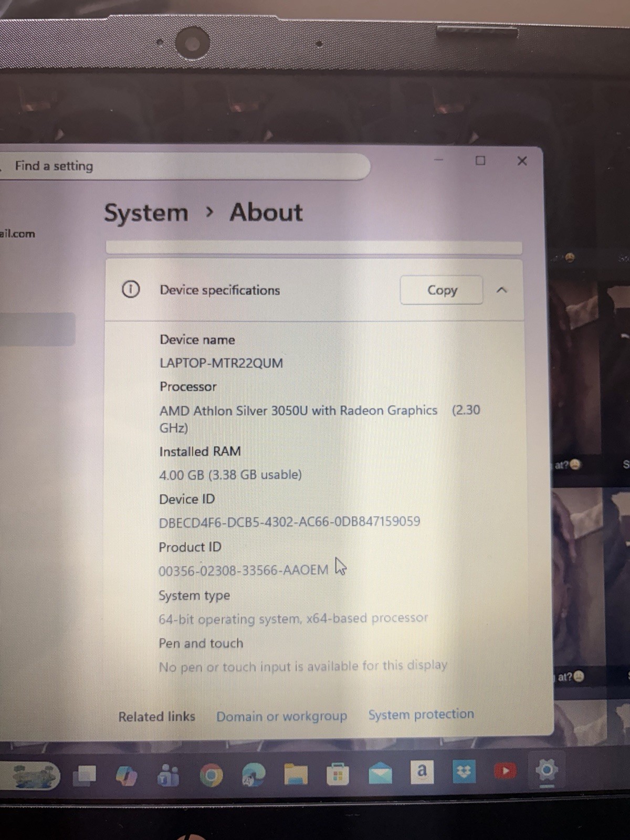The image size is (630, 840).
Task: Click the Product ID value 00356-02308-33566-AAOEM
Action: [243, 570]
